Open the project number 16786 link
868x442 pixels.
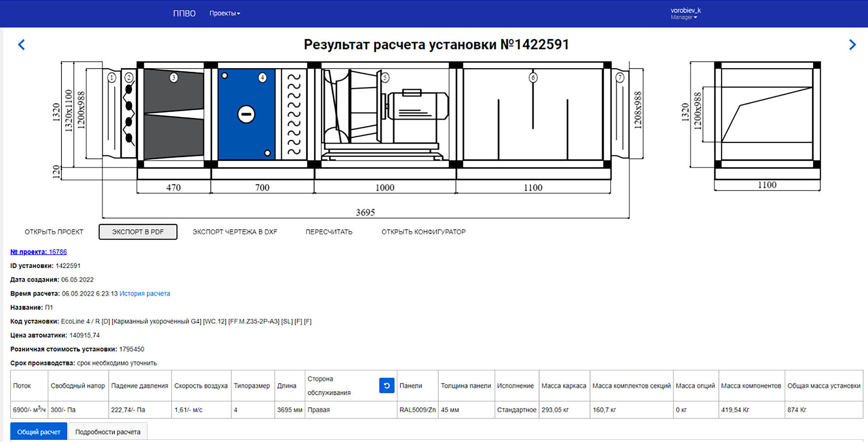click(x=39, y=252)
